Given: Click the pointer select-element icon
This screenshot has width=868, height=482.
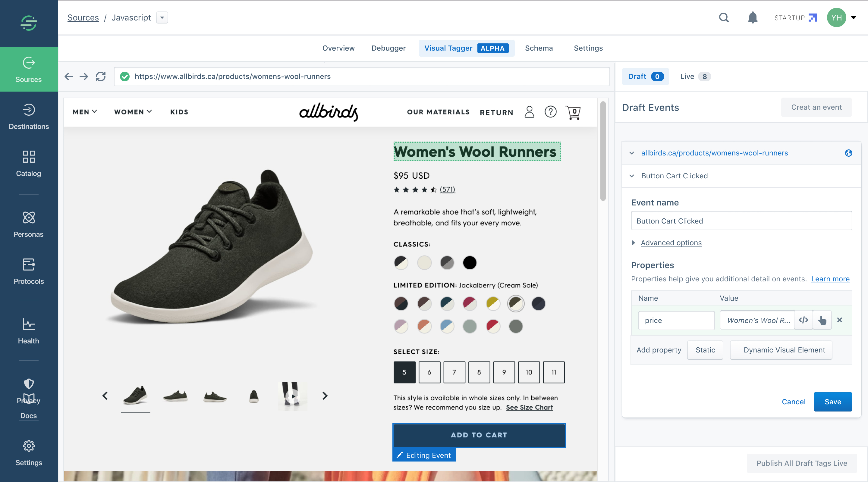Looking at the screenshot, I should [822, 320].
